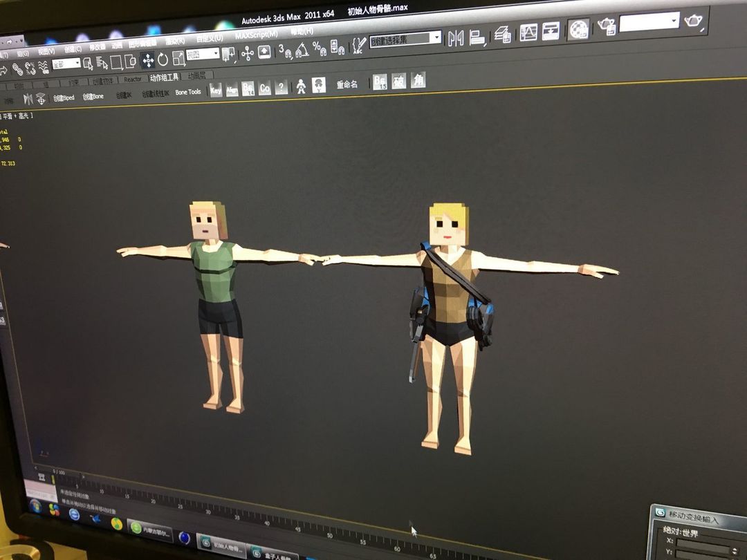Open the Curve Editor
Image resolution: width=747 pixels, height=560 pixels.
tap(528, 32)
